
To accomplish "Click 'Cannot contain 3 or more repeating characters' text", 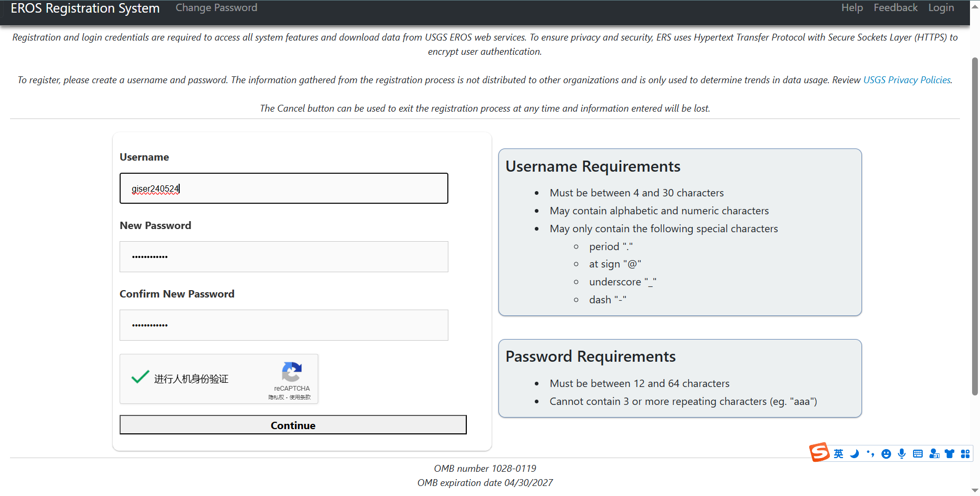I will (x=683, y=401).
